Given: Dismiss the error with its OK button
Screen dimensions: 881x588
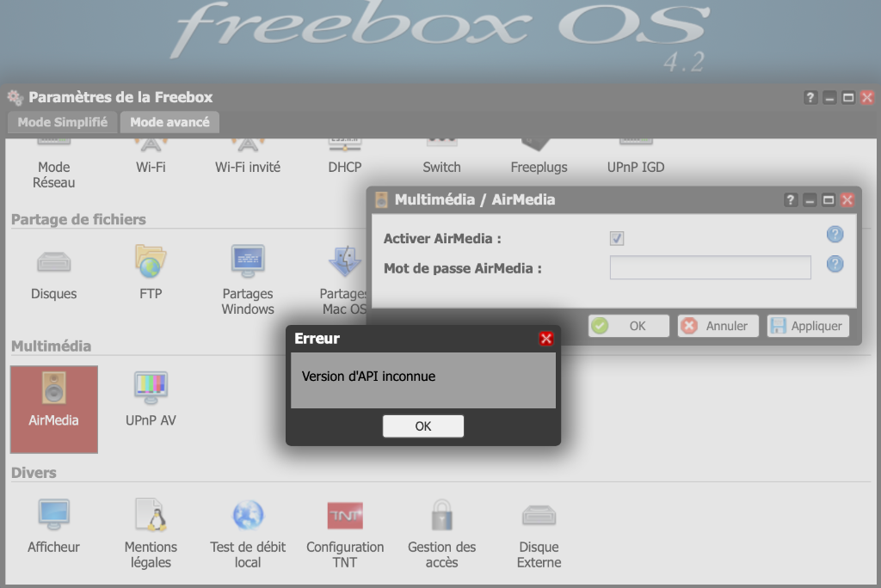Looking at the screenshot, I should [423, 426].
